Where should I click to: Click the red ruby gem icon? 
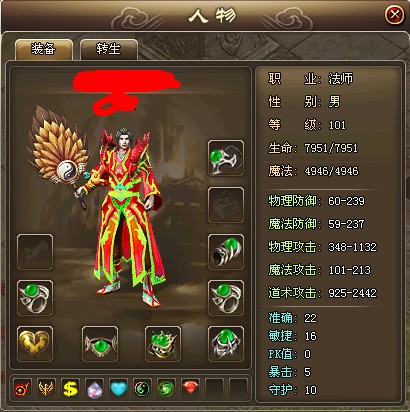pos(190,388)
